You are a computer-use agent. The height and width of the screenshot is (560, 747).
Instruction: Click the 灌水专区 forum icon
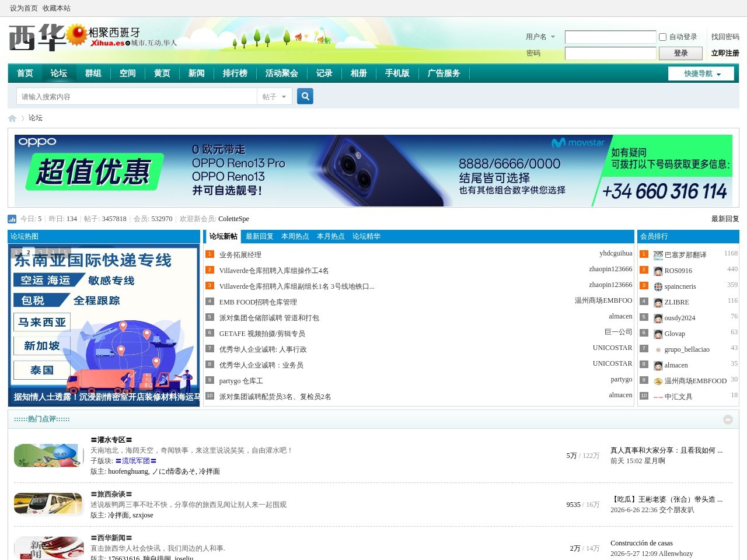48,455
